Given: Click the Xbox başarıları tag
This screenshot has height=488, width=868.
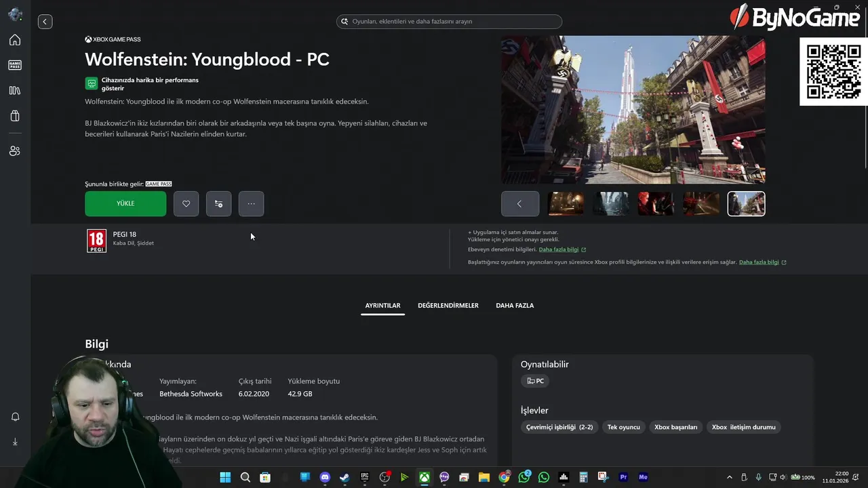Looking at the screenshot, I should [675, 427].
